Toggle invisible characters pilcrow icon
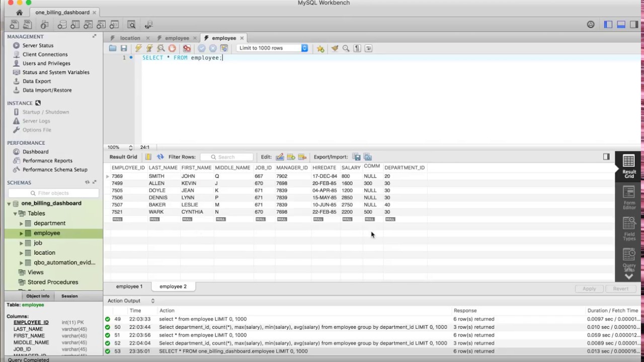The image size is (644, 362). (x=357, y=48)
